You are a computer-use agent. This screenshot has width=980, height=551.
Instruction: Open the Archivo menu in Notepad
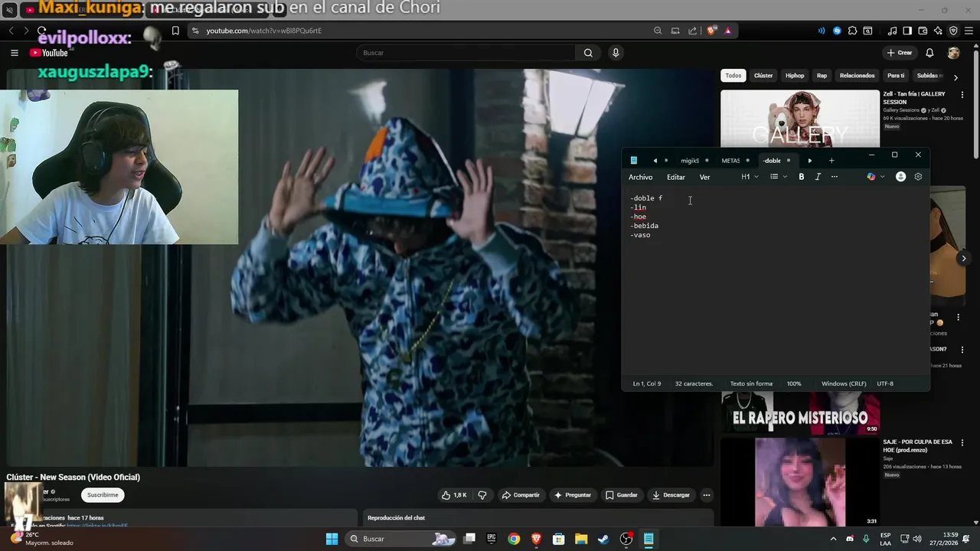tap(640, 177)
